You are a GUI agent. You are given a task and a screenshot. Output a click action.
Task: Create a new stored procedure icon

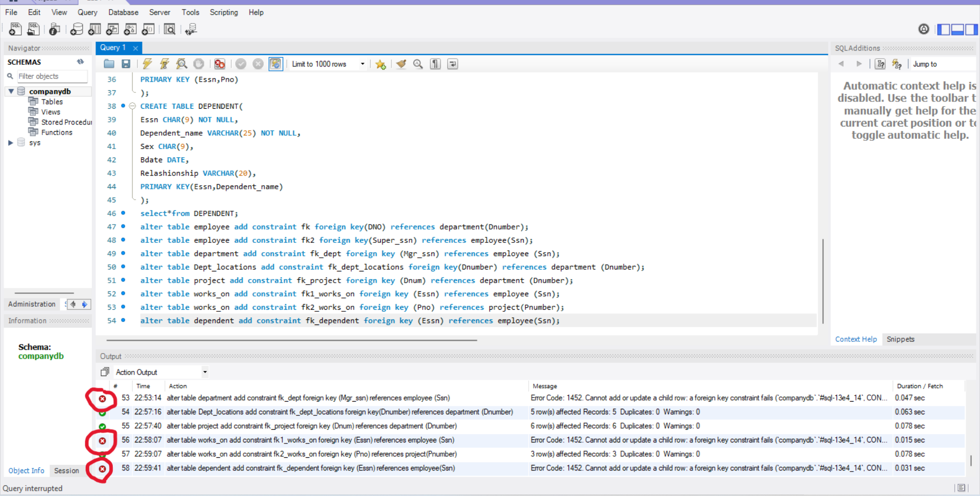[130, 30]
